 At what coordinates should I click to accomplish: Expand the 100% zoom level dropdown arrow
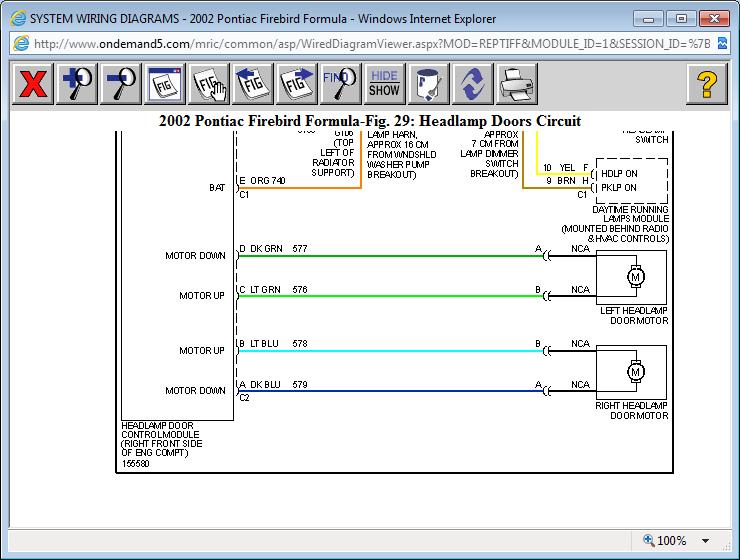pyautogui.click(x=706, y=541)
